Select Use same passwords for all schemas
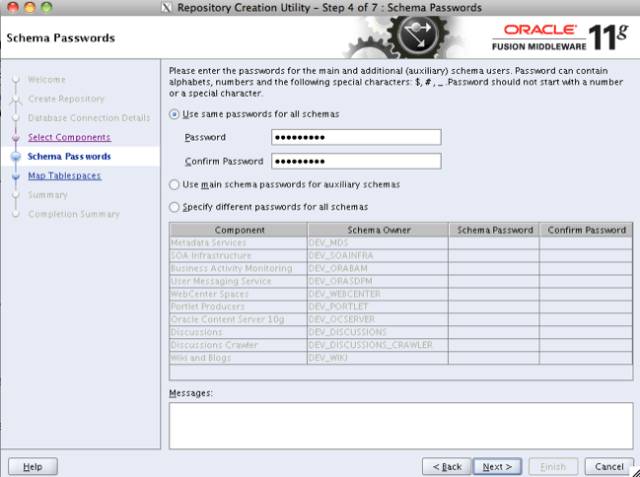This screenshot has height=477, width=640. click(x=175, y=115)
